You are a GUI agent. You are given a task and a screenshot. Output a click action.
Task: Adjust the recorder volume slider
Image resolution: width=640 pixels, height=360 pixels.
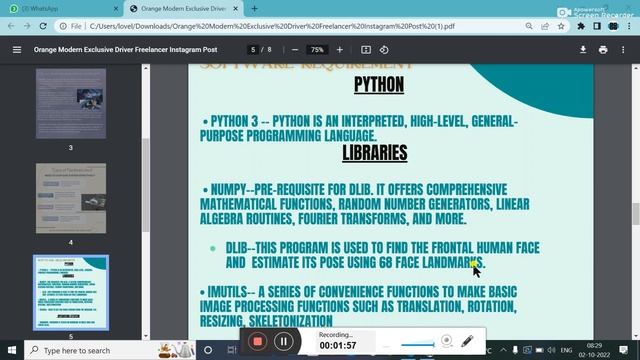418,345
